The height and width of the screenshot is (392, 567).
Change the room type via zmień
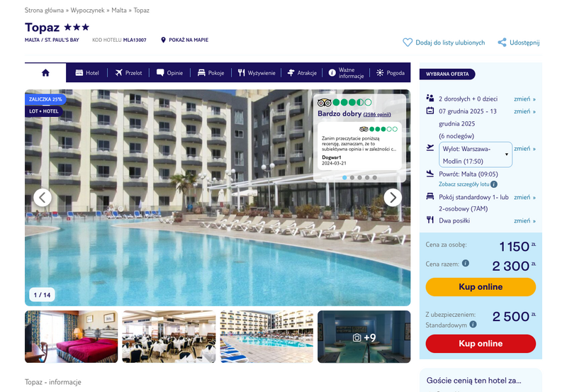coord(524,198)
